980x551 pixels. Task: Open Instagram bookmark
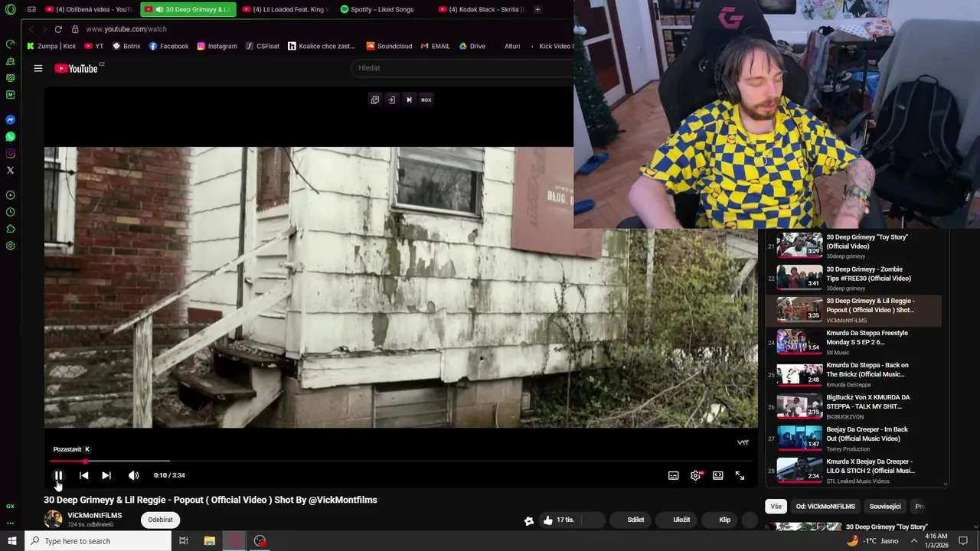pos(217,46)
